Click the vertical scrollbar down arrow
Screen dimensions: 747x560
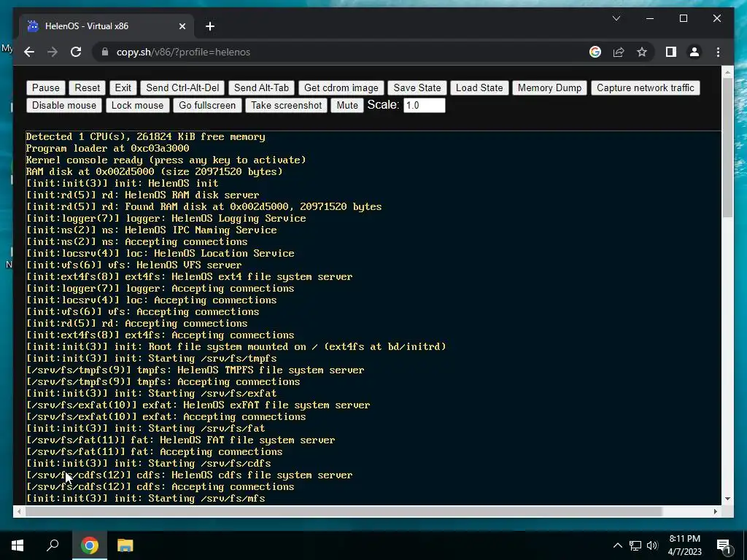point(727,499)
